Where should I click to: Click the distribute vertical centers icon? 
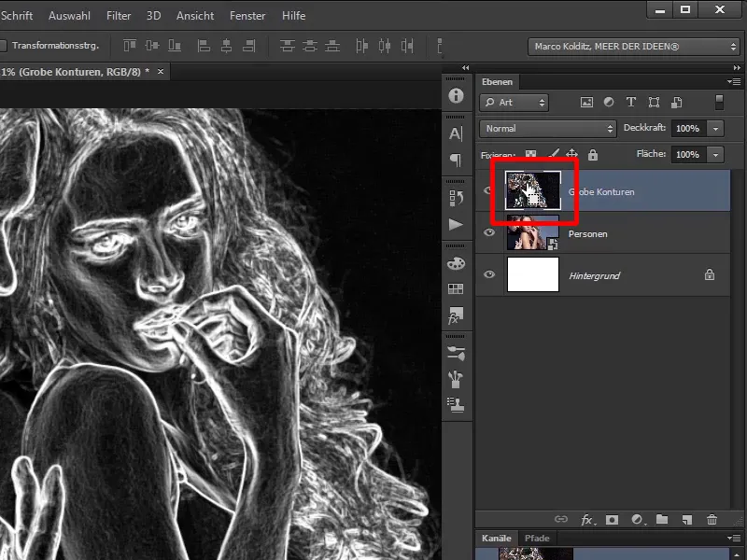click(x=310, y=46)
